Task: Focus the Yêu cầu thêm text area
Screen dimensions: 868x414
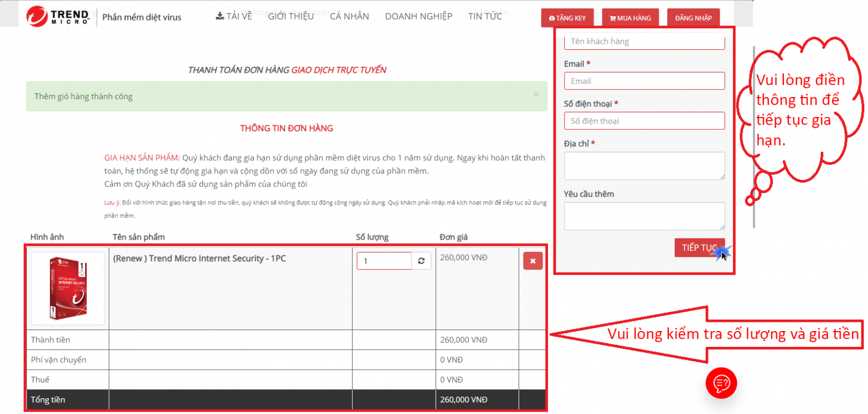Action: coord(644,216)
